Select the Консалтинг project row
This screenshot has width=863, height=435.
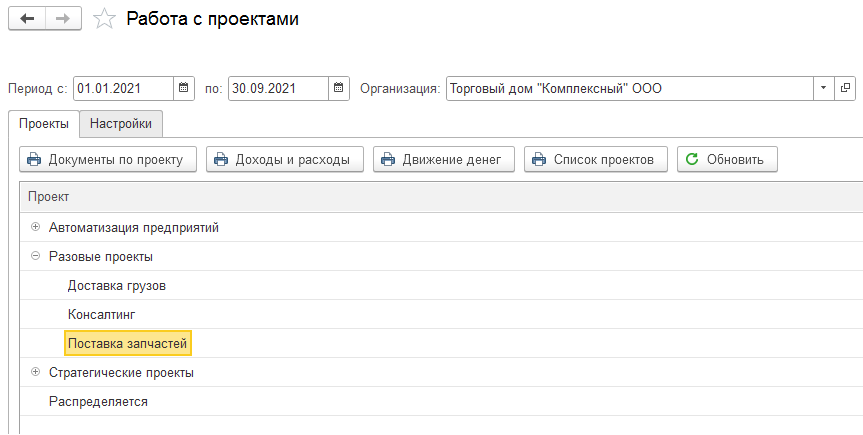[441, 314]
